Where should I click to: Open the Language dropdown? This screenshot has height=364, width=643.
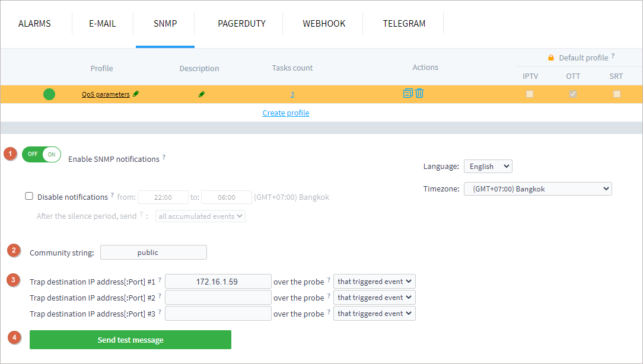[x=488, y=167]
